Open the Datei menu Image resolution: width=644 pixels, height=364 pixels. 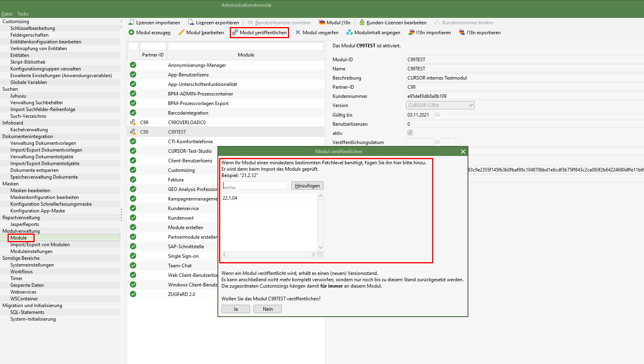coord(7,14)
